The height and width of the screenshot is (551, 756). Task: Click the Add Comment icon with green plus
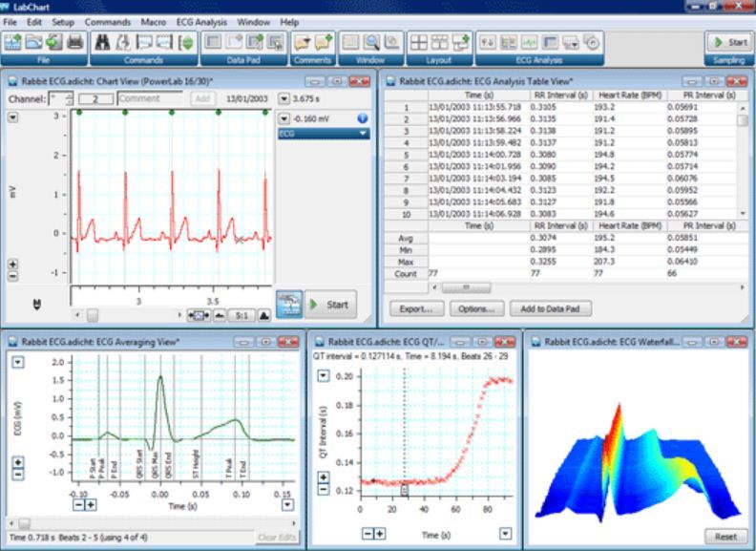point(324,42)
